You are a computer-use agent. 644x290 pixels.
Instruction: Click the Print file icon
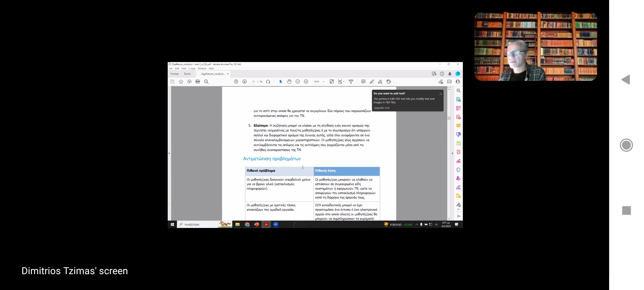[198, 82]
